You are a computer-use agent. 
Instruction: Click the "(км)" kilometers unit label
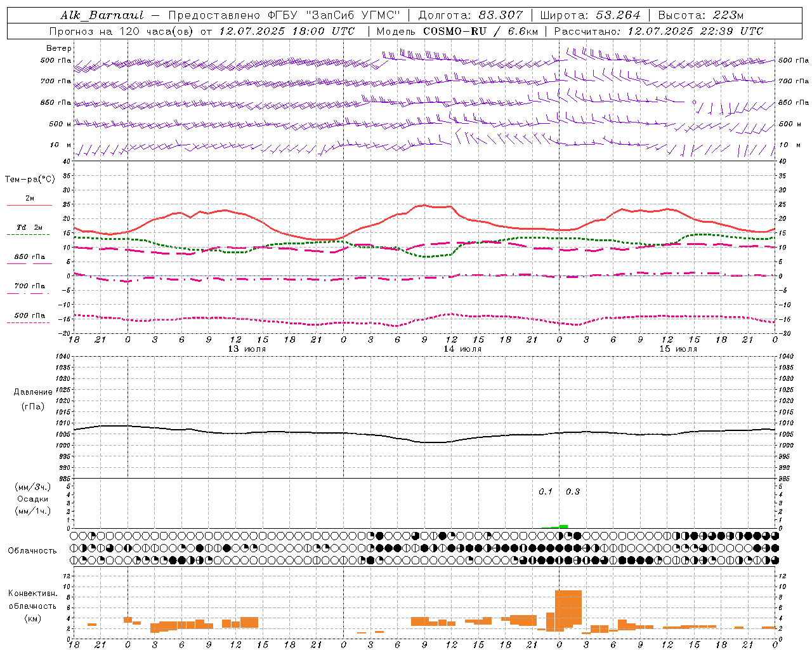pyautogui.click(x=33, y=618)
